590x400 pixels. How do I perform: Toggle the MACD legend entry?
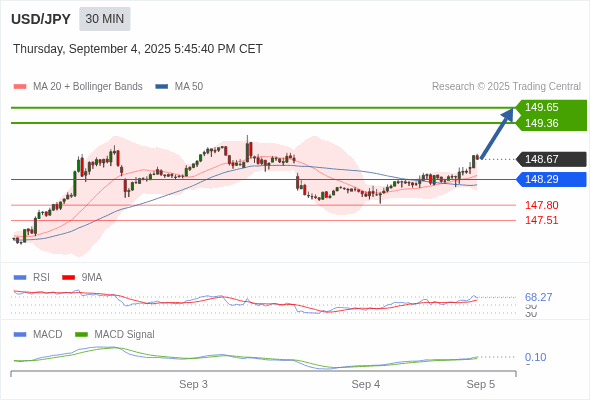[x=38, y=334]
